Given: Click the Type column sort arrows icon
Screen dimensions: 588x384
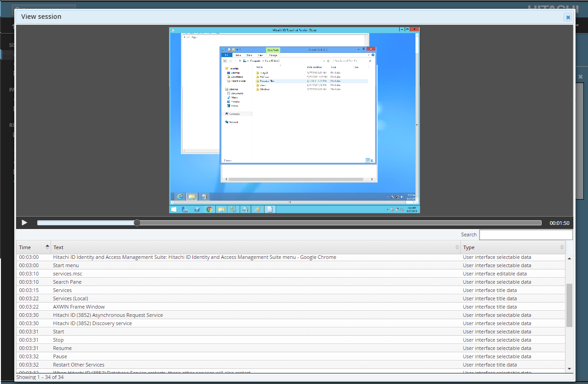Looking at the screenshot, I should pyautogui.click(x=561, y=247).
